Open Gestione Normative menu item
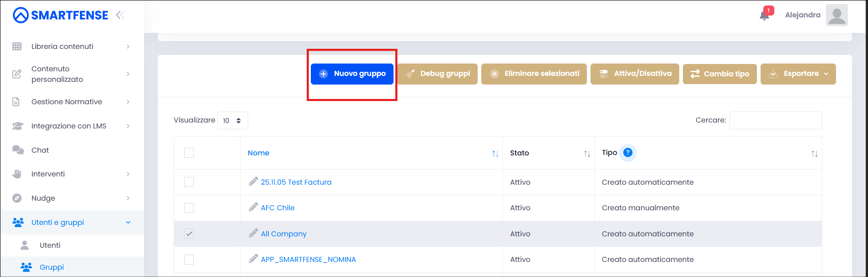The image size is (868, 277). tap(72, 101)
